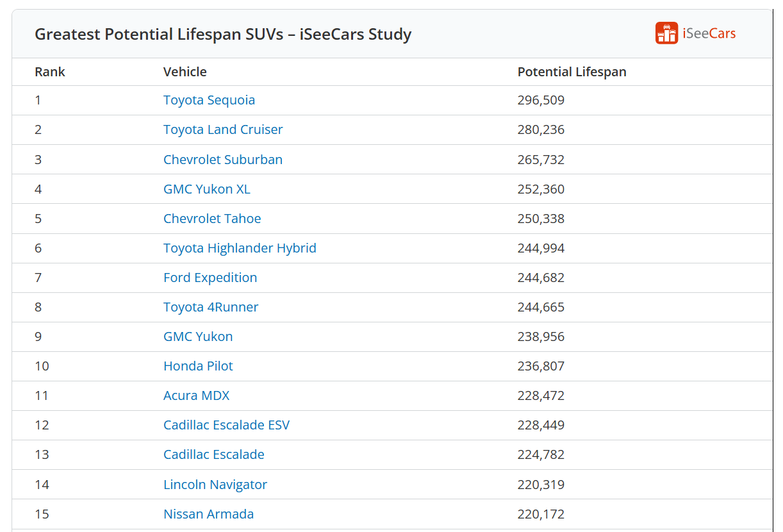Select the lifespan value 224,782
Image resolution: width=783 pixels, height=532 pixels.
tap(541, 454)
